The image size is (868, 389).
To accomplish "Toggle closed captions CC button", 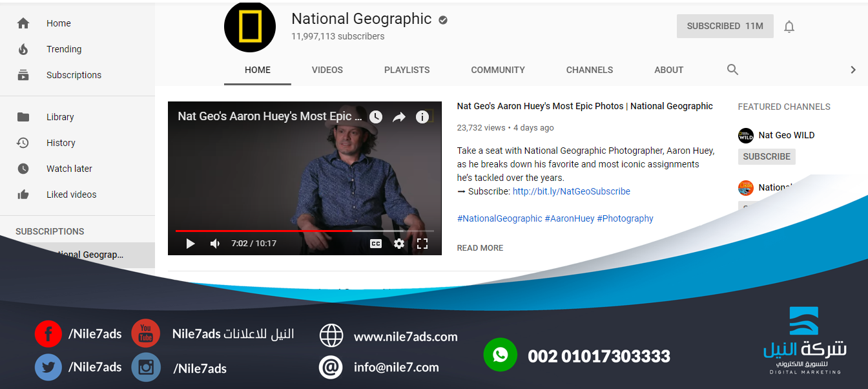I will tap(375, 244).
